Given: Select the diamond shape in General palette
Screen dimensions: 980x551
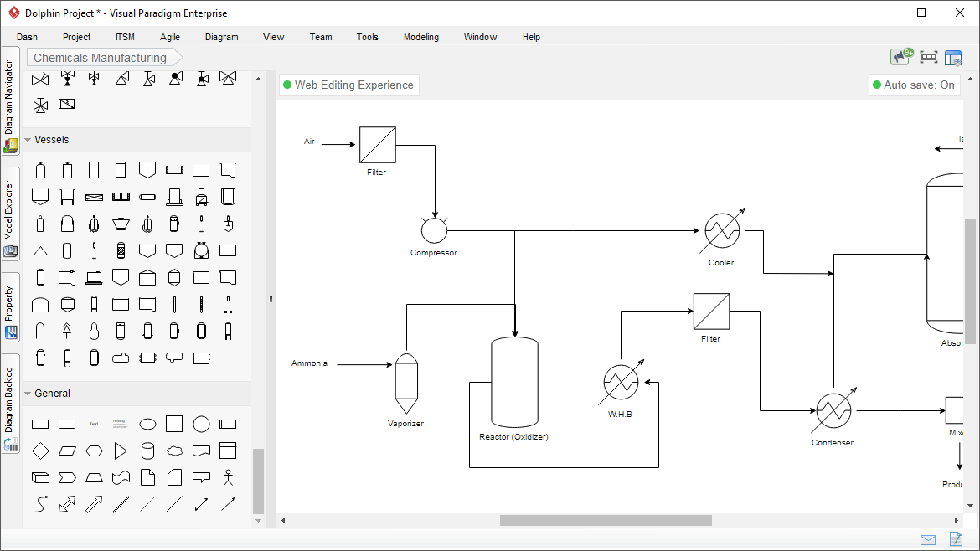Looking at the screenshot, I should (40, 451).
